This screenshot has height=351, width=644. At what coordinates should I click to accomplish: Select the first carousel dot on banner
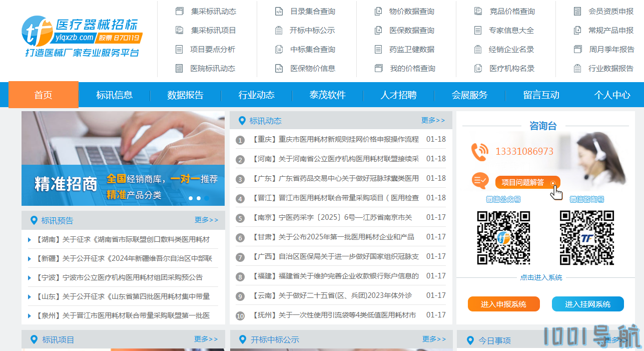point(191,198)
